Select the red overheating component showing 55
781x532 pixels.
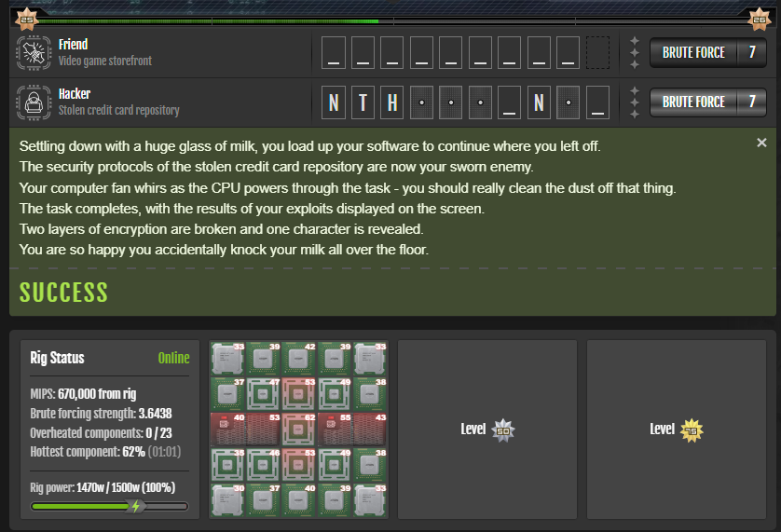click(x=335, y=429)
